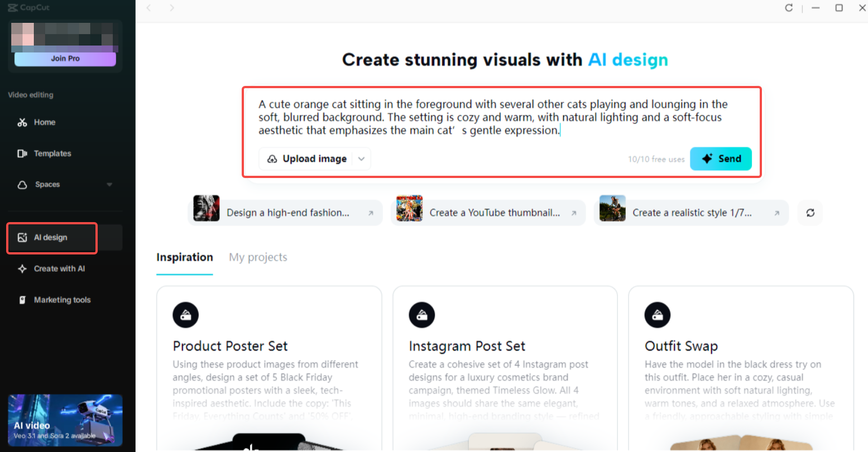Use the 'Design a high-end fashion...' suggestion

tap(285, 213)
